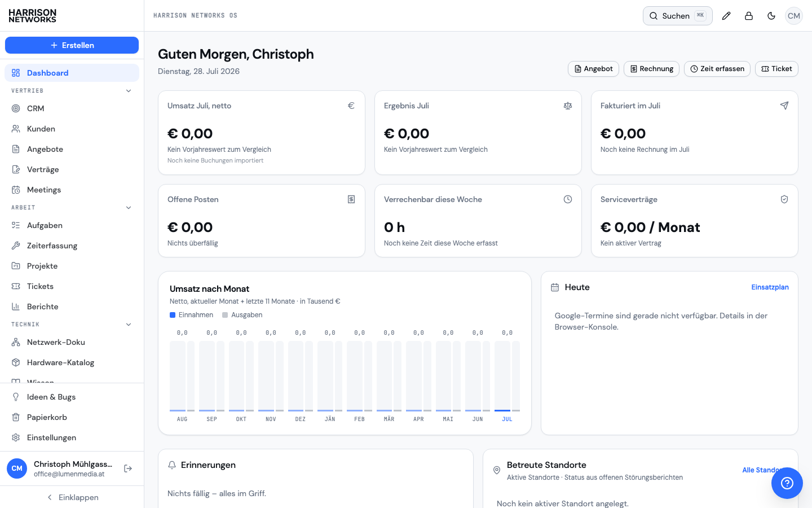Open Berichte in the sidebar
This screenshot has width=812, height=508.
[72, 306]
